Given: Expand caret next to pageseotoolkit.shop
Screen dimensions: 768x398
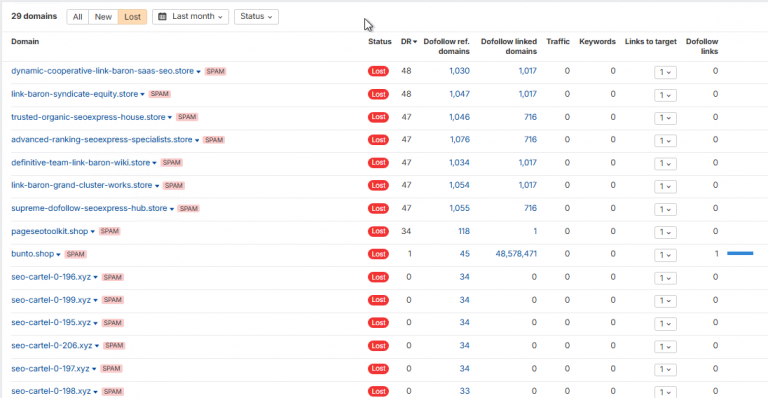Looking at the screenshot, I should point(93,232).
